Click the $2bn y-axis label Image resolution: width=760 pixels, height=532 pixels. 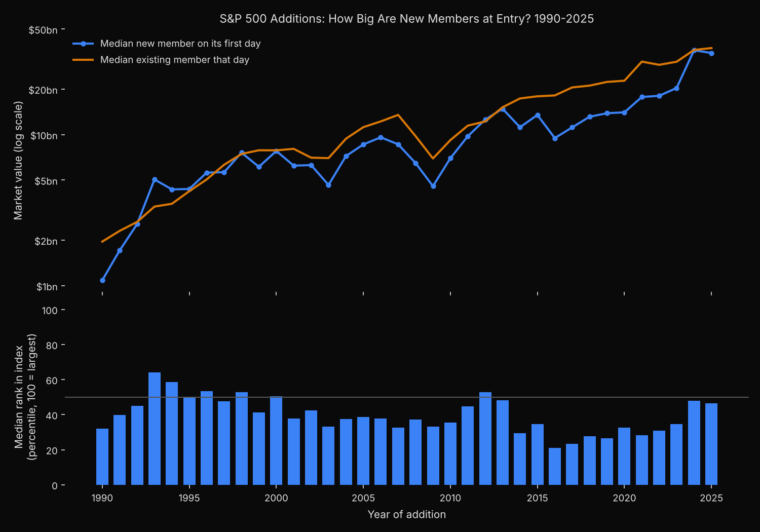pyautogui.click(x=46, y=241)
